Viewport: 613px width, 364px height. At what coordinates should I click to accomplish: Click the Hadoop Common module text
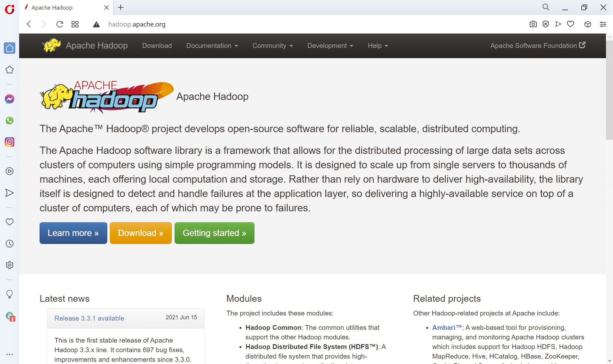(273, 328)
